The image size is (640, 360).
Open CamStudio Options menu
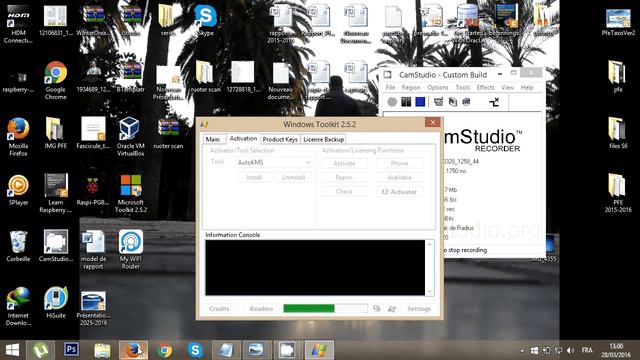(438, 87)
